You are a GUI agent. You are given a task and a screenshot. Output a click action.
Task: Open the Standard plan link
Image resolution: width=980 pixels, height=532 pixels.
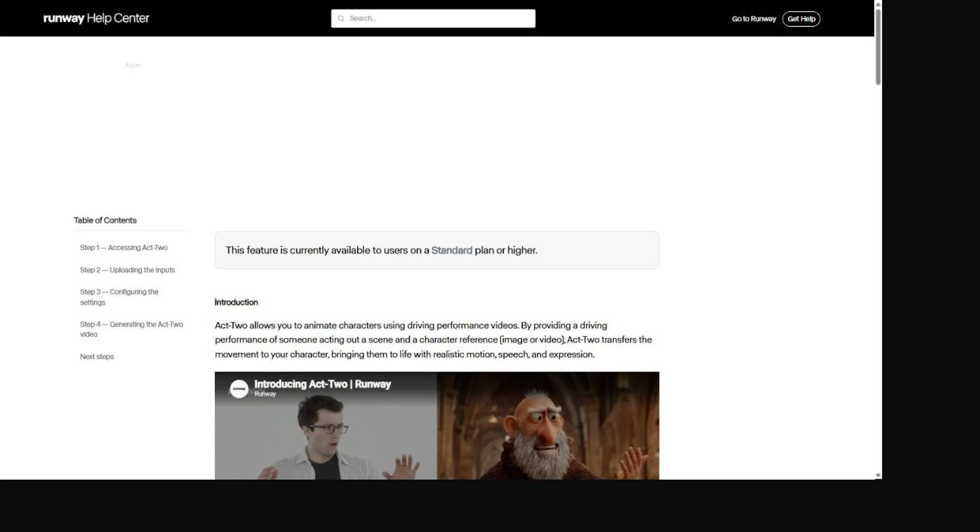coord(451,250)
